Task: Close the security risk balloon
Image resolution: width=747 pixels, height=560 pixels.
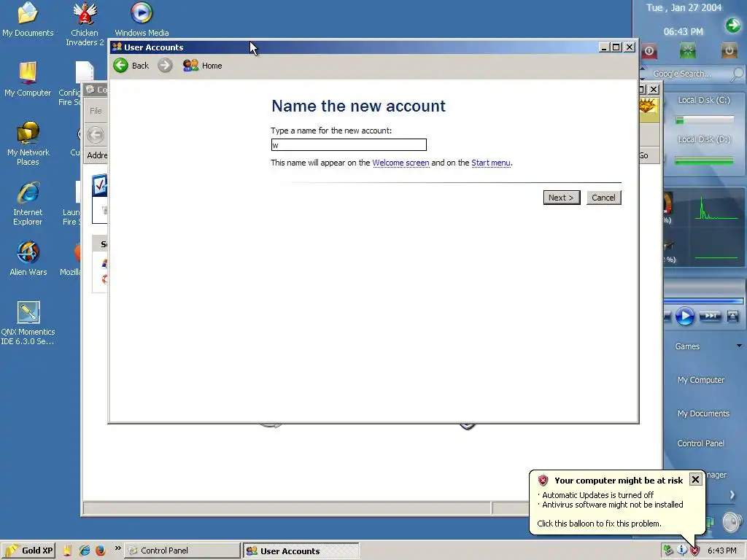Action: (x=695, y=480)
